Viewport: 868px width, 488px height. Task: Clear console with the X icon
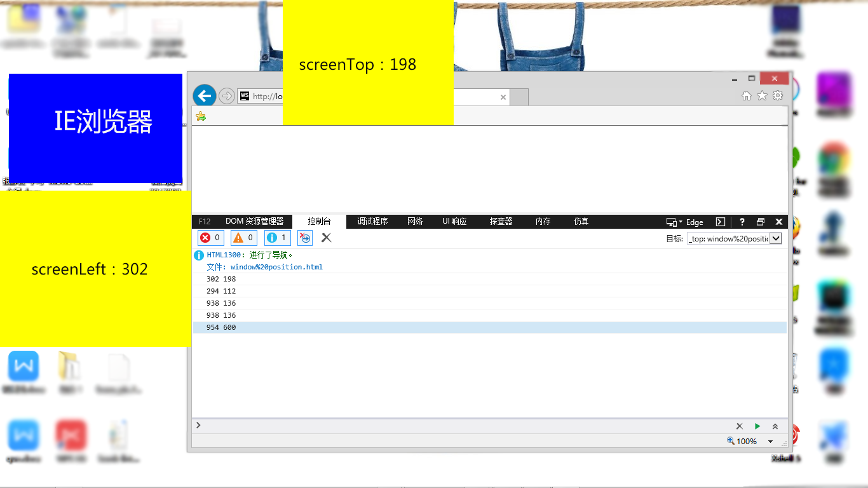(326, 238)
